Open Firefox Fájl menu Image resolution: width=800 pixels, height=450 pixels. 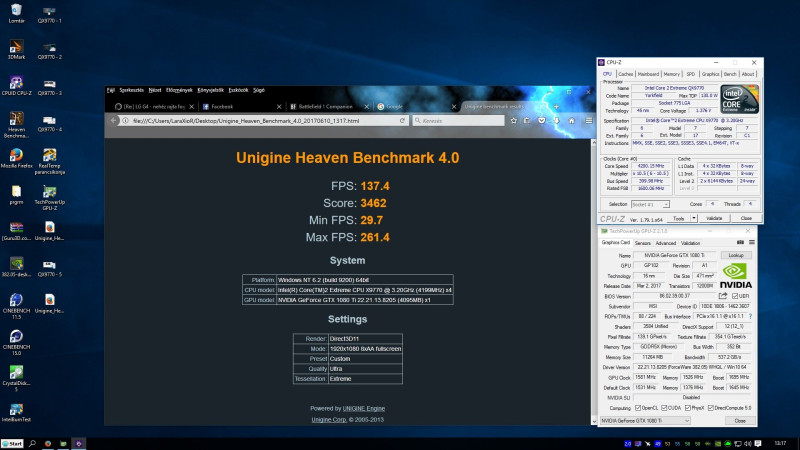(x=110, y=90)
